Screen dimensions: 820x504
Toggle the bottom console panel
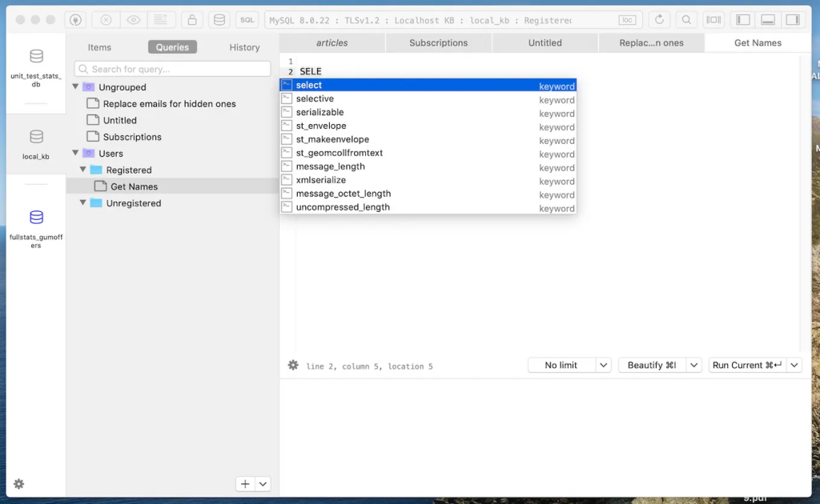768,20
